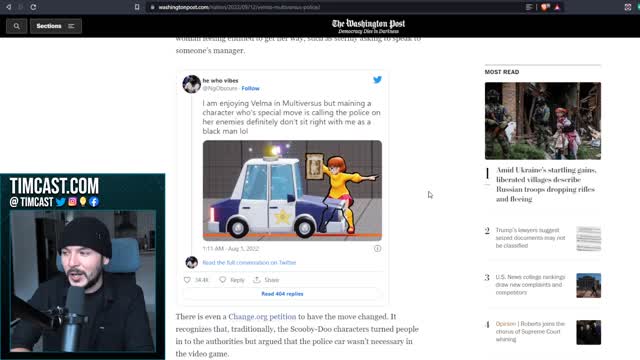Open the extensions icon at far right

(x=628, y=7)
